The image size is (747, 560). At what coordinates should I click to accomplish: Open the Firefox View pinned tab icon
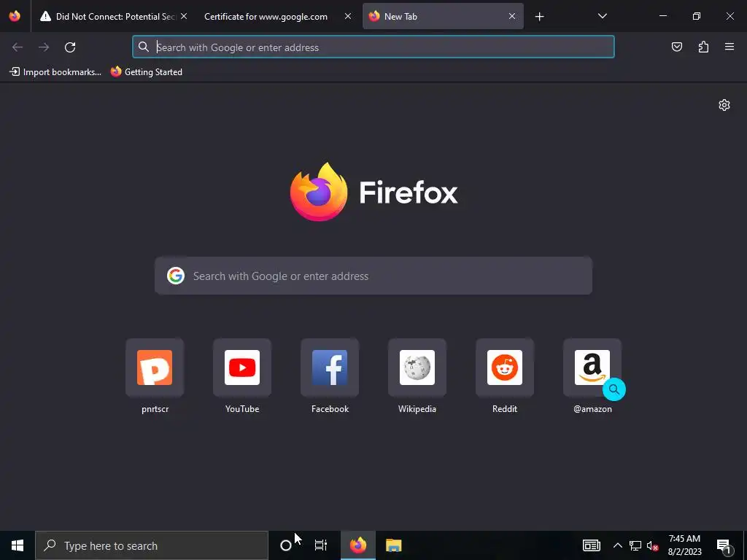[15, 16]
